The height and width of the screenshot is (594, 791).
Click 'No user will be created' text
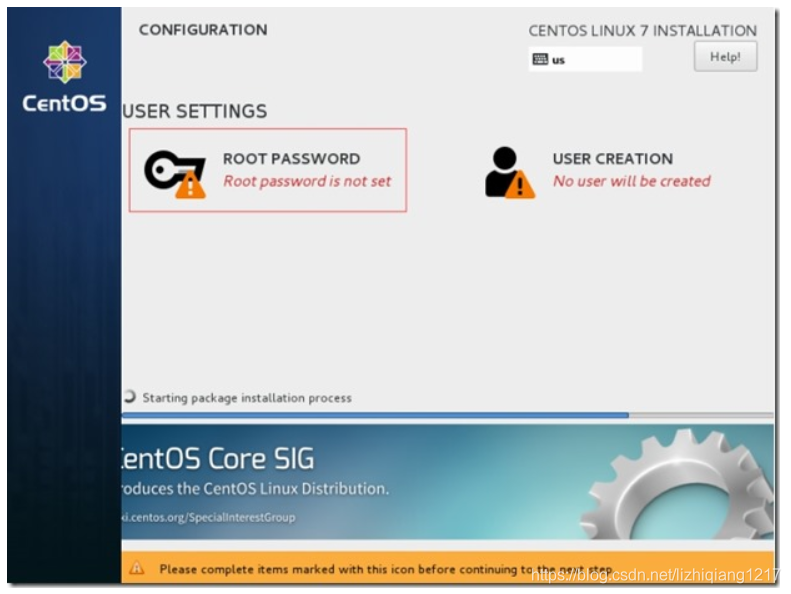tap(632, 181)
